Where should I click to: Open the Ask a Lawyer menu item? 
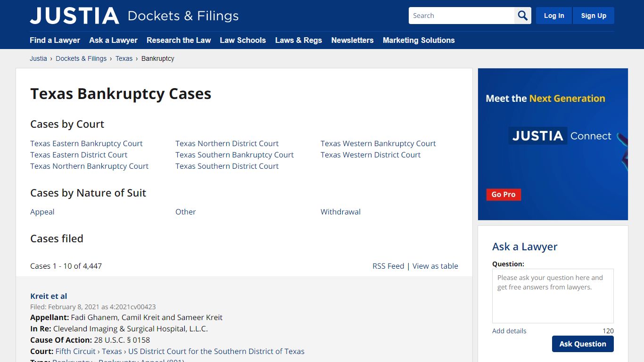(113, 40)
